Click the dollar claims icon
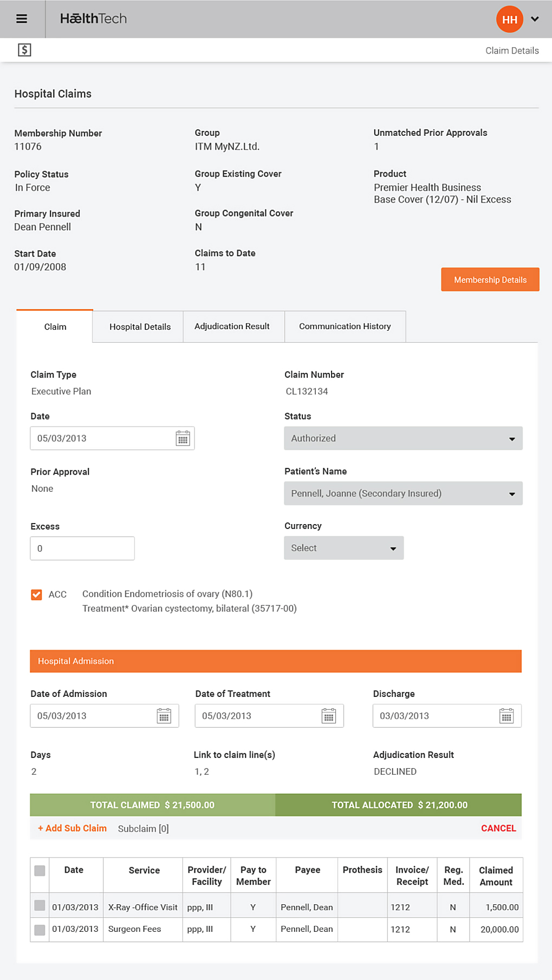 (24, 50)
